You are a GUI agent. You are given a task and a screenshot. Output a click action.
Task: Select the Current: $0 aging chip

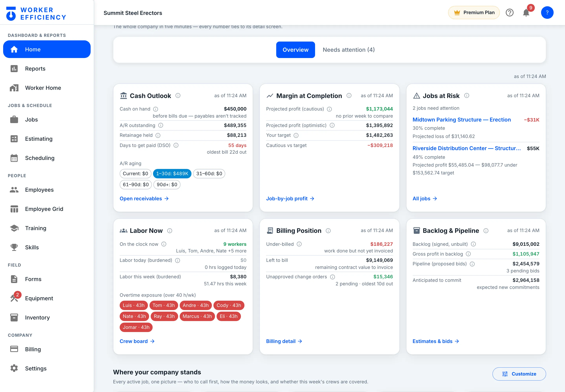(136, 174)
